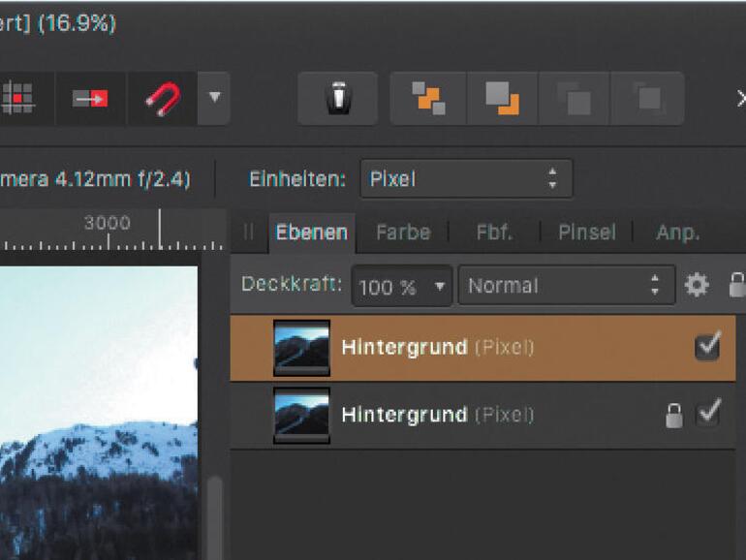Open the Deckkraft 100 % dropdown
Viewport: 746px width, 560px height.
401,286
